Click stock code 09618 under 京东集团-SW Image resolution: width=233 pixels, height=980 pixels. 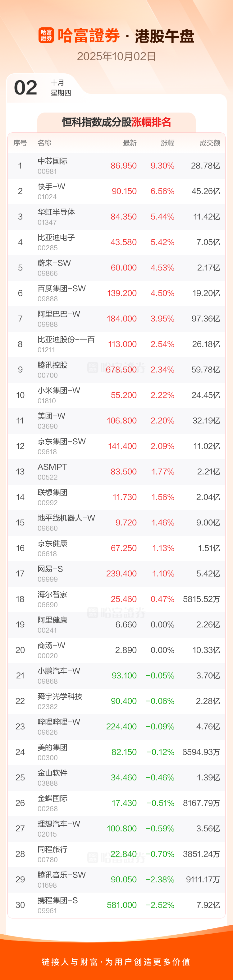click(x=47, y=452)
